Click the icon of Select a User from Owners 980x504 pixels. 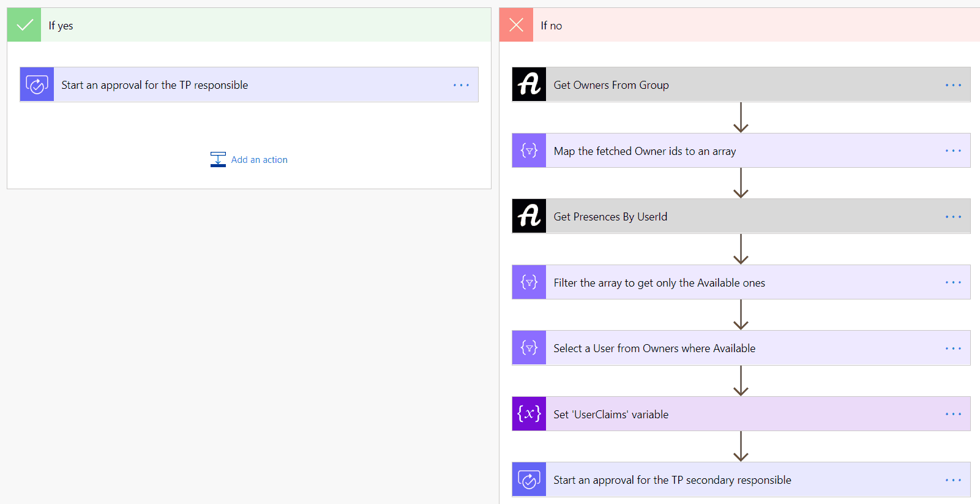coord(529,348)
